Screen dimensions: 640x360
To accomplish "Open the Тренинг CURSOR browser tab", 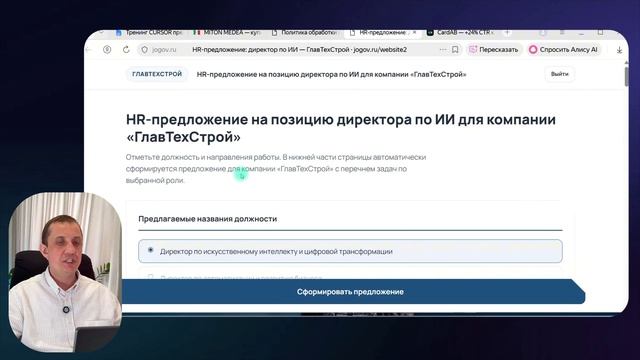I will 149,33.
